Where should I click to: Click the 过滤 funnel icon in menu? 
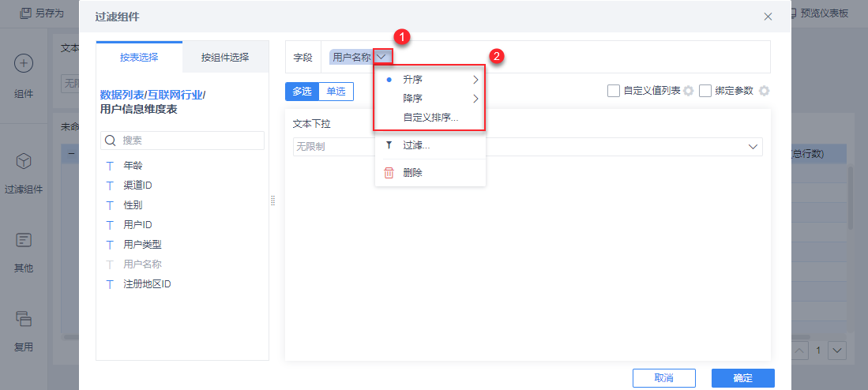[389, 145]
